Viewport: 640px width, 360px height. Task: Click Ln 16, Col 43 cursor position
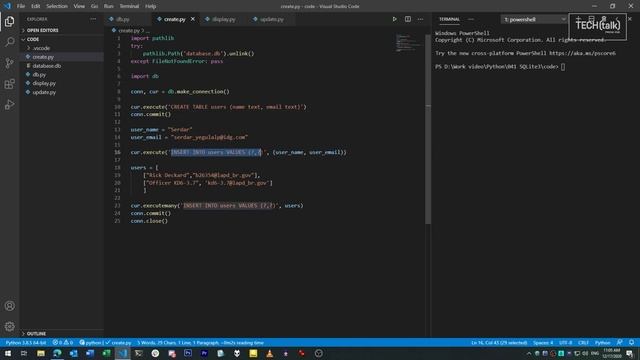[x=499, y=342]
